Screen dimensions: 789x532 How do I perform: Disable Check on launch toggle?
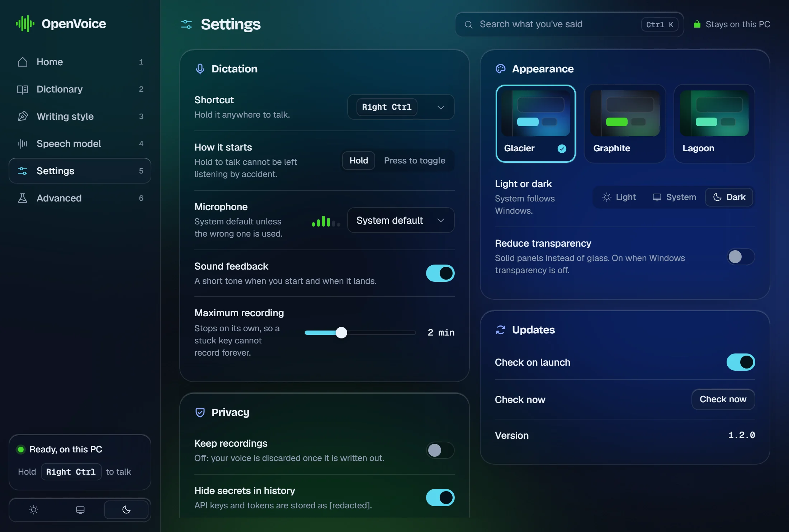click(741, 362)
